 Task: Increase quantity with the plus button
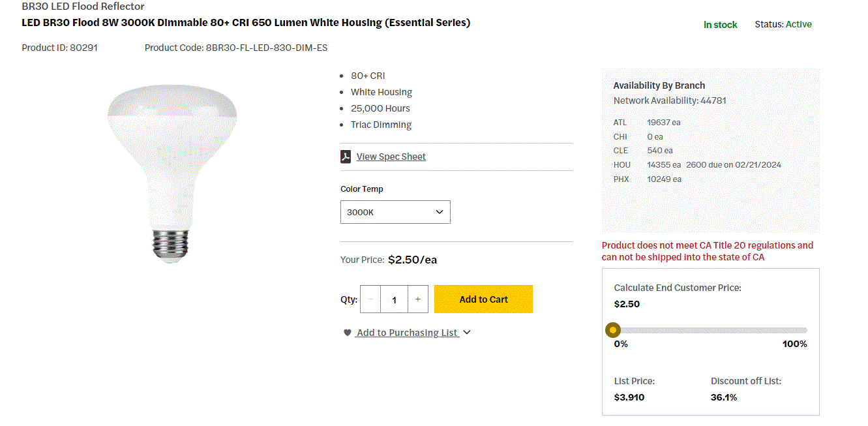click(417, 299)
